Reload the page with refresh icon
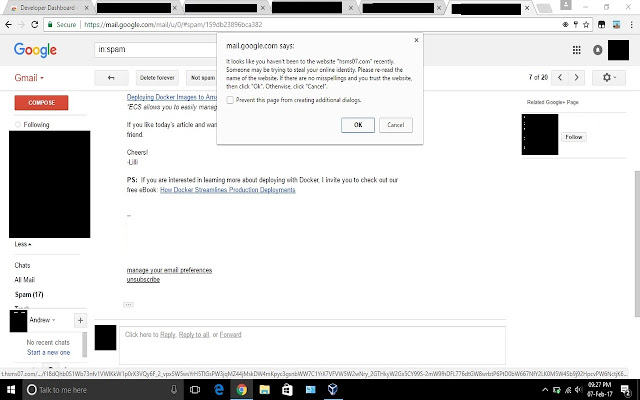The width and height of the screenshot is (640, 400). coord(35,24)
